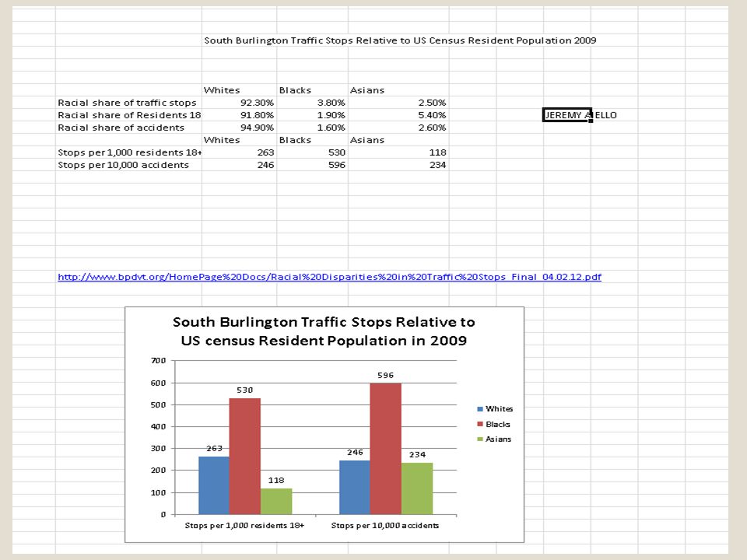Viewport: 747px width, 560px height.
Task: Select the Blacks legend entry in chart
Action: 493,424
